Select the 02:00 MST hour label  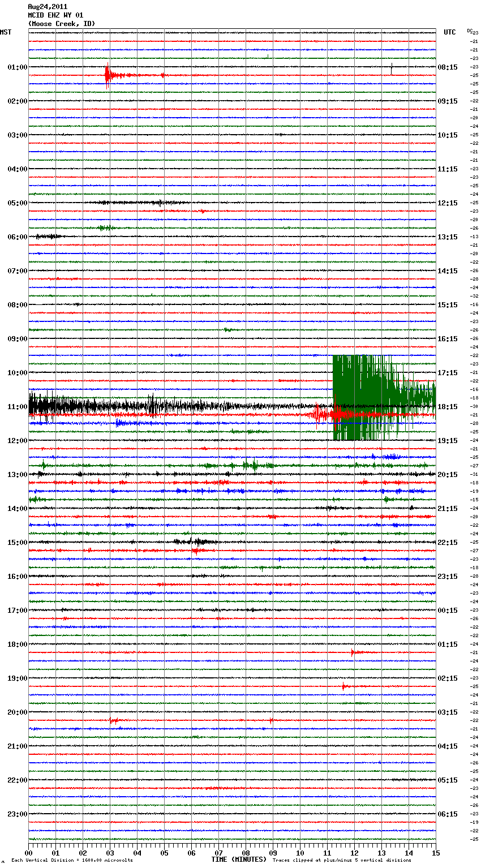(17, 101)
